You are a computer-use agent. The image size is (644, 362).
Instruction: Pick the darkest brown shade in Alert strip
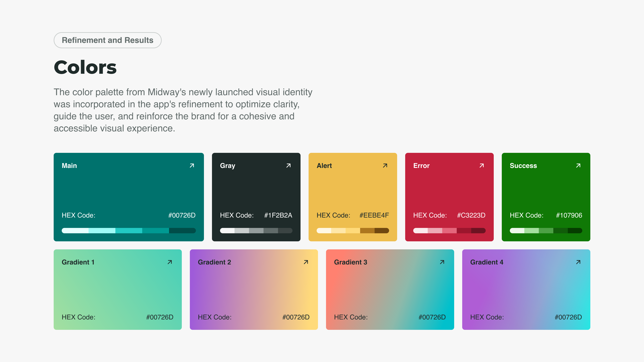click(x=382, y=231)
